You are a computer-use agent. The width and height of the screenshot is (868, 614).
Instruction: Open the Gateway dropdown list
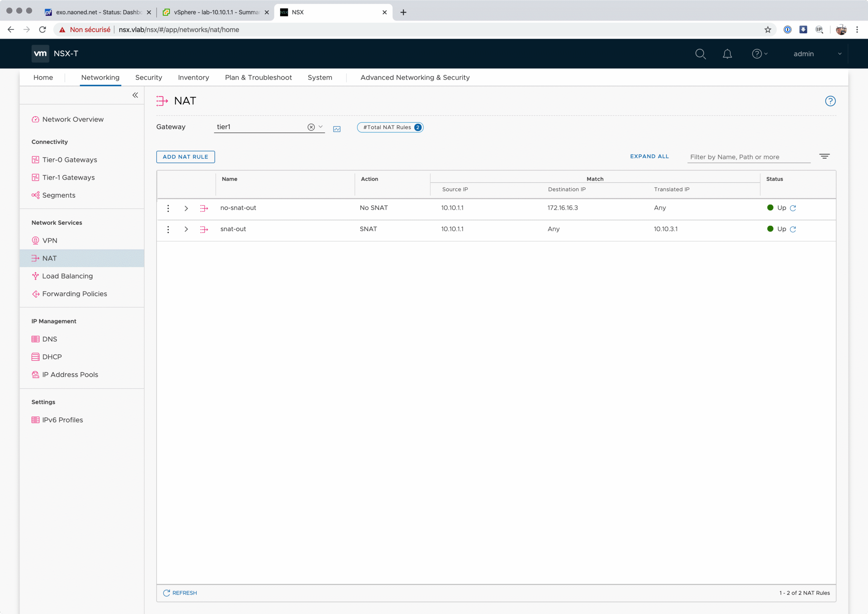pos(321,127)
